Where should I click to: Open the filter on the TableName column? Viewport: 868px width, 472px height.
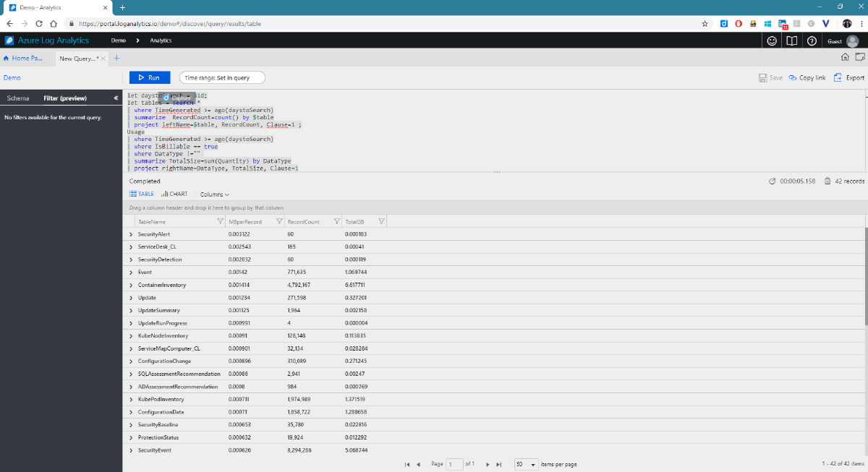pos(221,221)
